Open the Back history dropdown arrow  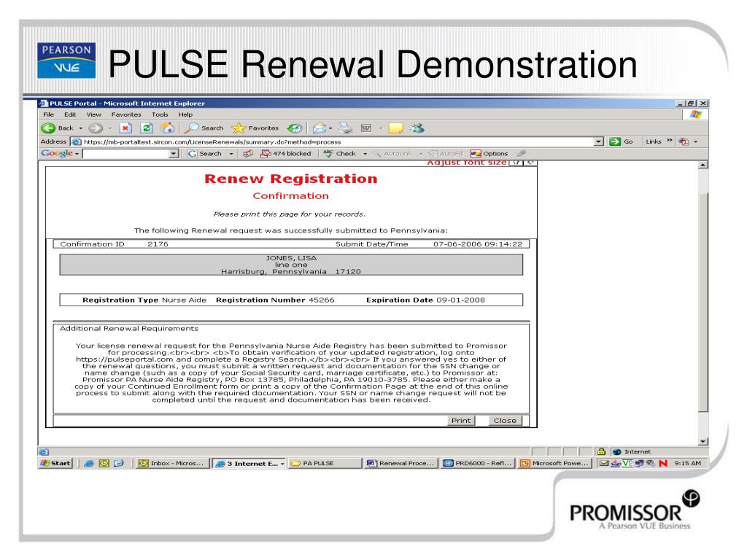[x=80, y=128]
